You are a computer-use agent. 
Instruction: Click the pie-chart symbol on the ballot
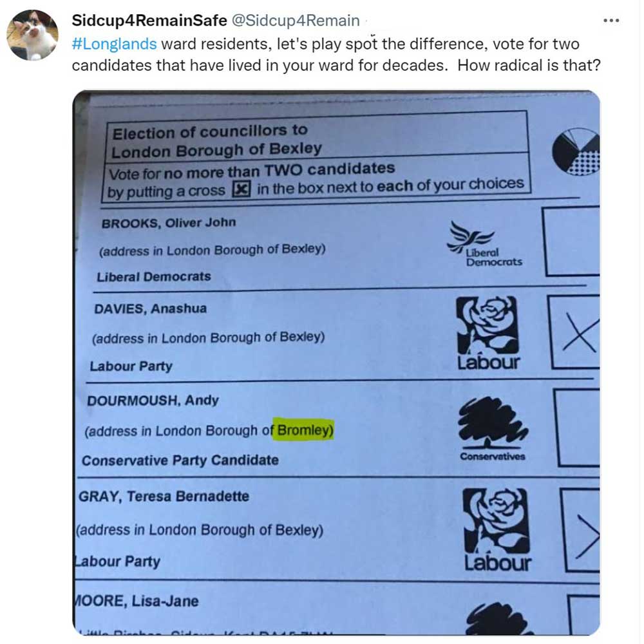click(575, 153)
